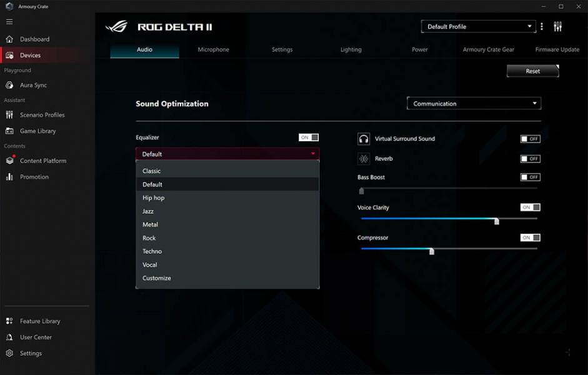Image resolution: width=588 pixels, height=375 pixels.
Task: Choose the Metal equalizer preset
Action: tap(227, 224)
